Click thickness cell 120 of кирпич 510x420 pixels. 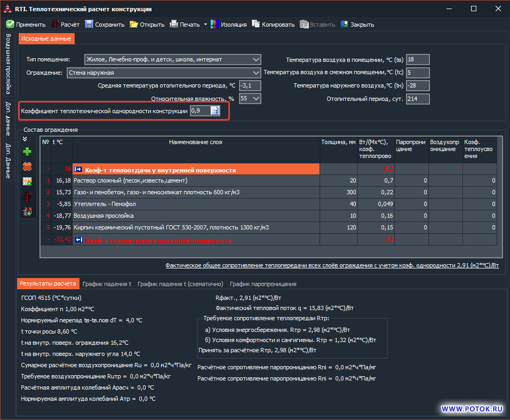(x=339, y=227)
